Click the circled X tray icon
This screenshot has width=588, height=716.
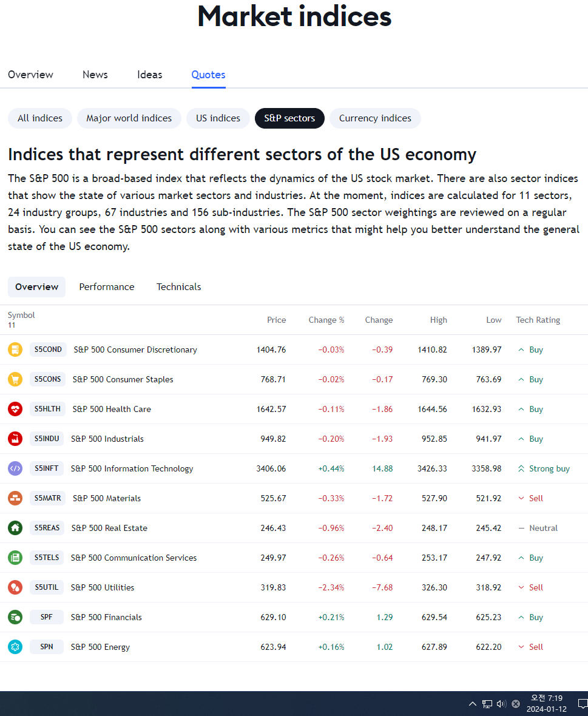516,704
